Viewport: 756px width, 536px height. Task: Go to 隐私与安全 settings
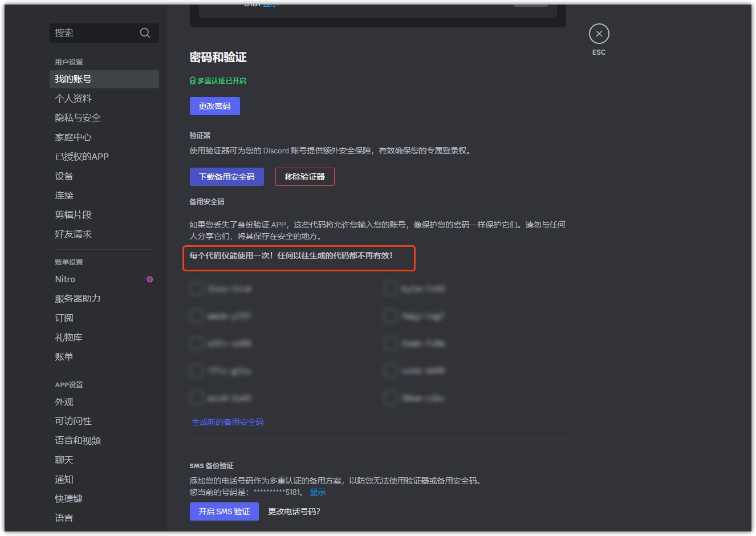tap(78, 118)
